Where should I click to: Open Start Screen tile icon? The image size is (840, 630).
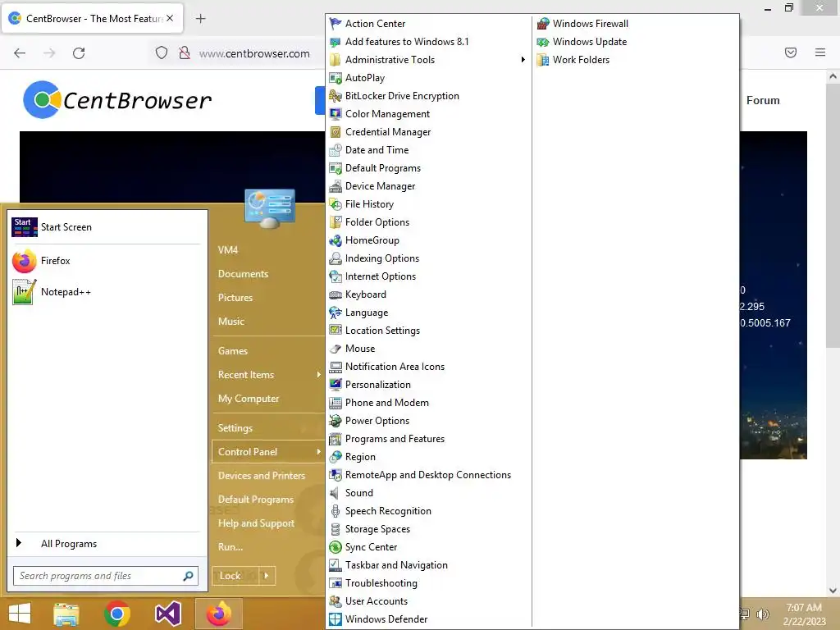24,227
